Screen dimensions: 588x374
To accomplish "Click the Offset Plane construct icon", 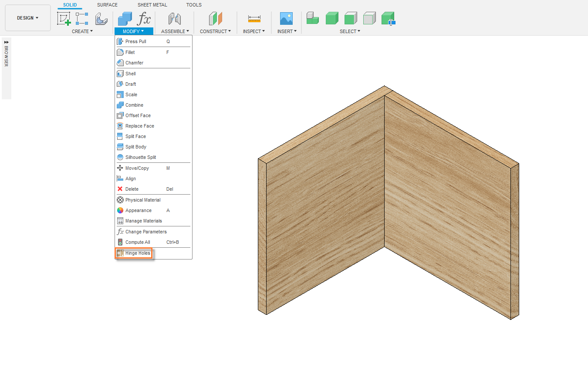I will [x=215, y=19].
